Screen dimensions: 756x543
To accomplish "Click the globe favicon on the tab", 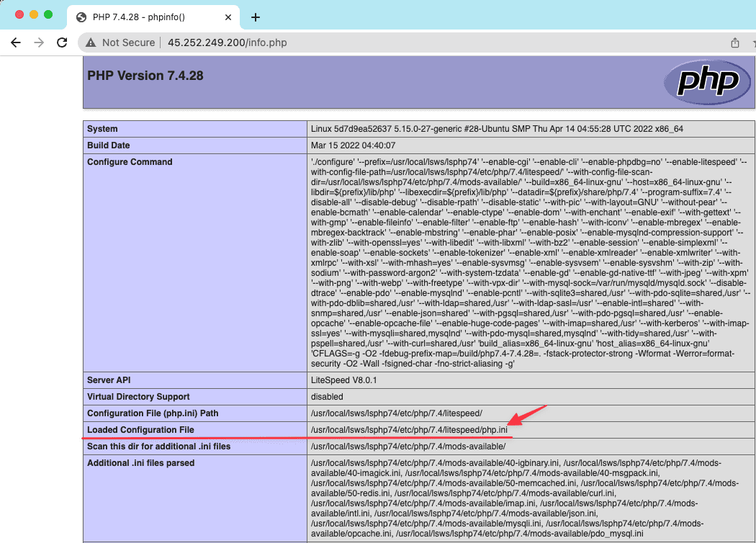I will click(x=81, y=17).
